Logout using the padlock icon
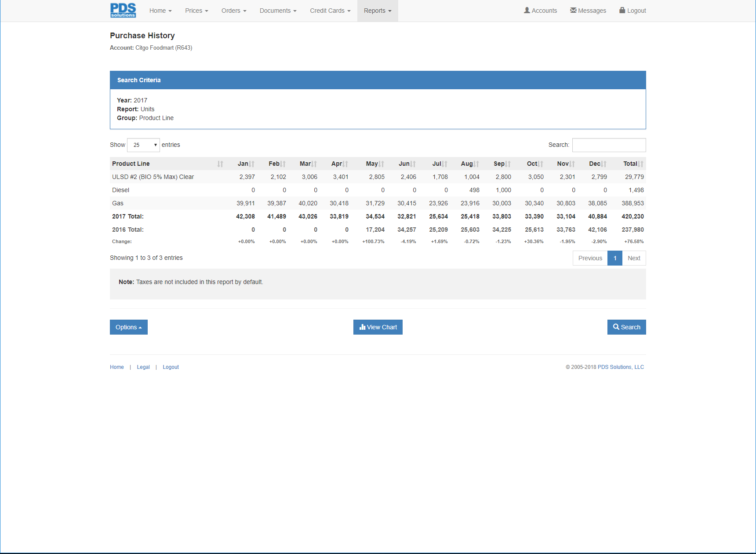Screen dimensions: 756x554 [622, 10]
